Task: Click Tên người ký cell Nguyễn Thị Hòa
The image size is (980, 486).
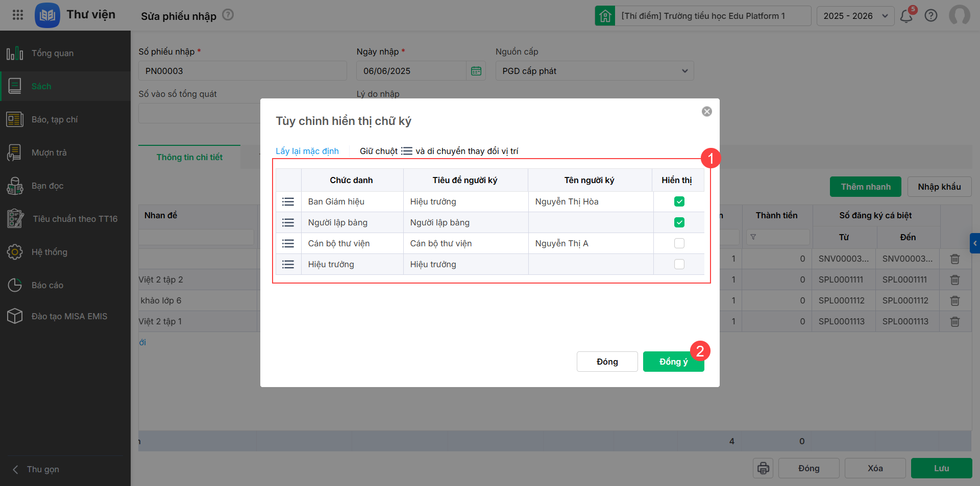Action: click(591, 201)
